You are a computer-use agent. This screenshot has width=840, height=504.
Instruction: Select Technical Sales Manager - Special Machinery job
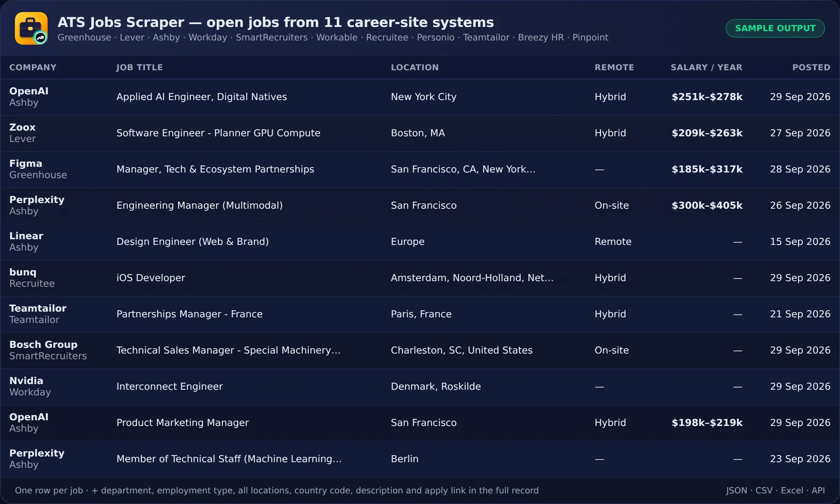(x=228, y=351)
